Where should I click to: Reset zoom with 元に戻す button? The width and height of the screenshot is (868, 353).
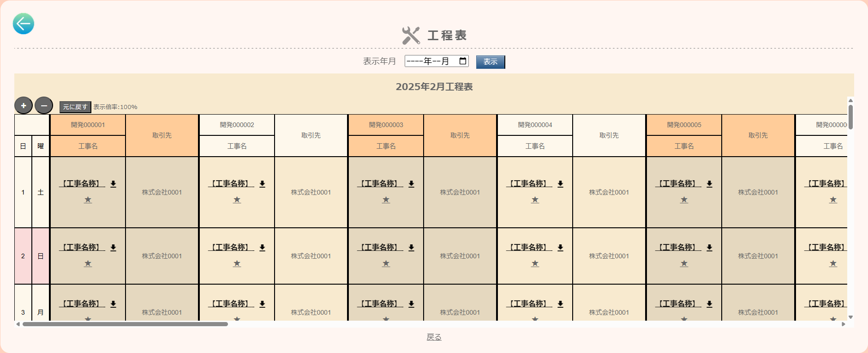click(75, 107)
